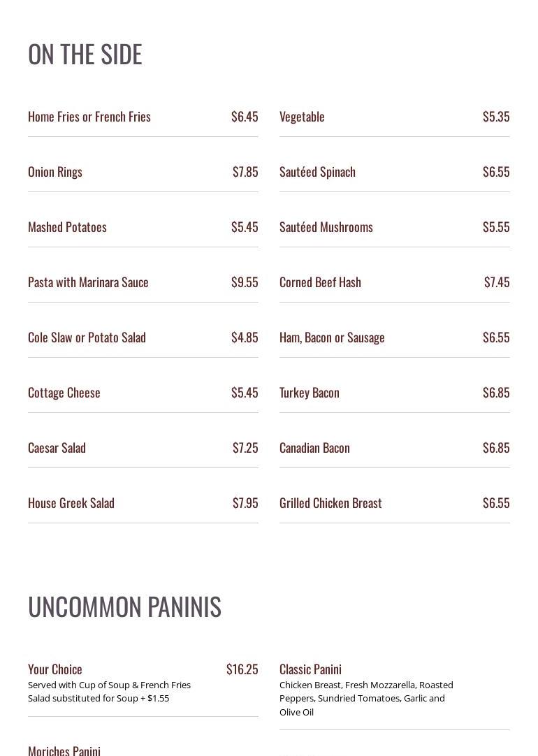Select Cole Slaw or Potato Salad
The image size is (538, 756).
(x=87, y=337)
